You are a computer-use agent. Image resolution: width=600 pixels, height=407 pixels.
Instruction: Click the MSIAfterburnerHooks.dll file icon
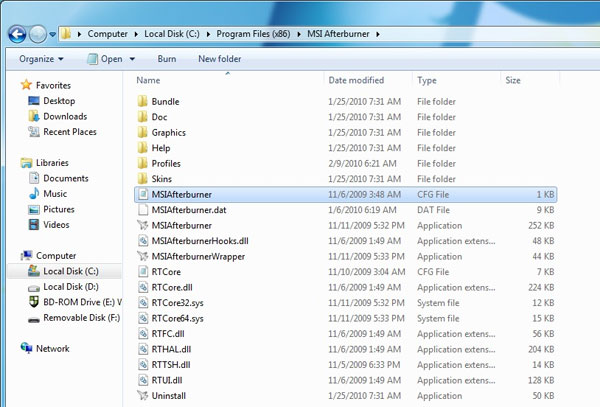(x=143, y=241)
